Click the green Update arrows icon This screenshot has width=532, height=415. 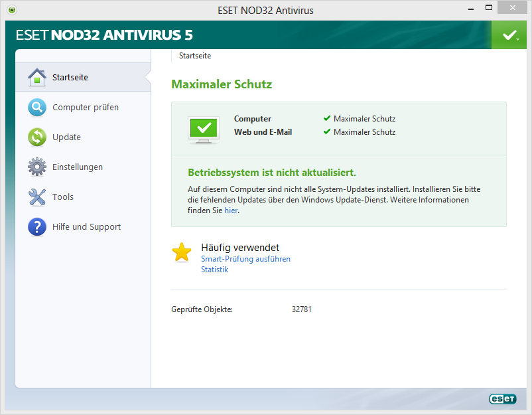click(37, 137)
